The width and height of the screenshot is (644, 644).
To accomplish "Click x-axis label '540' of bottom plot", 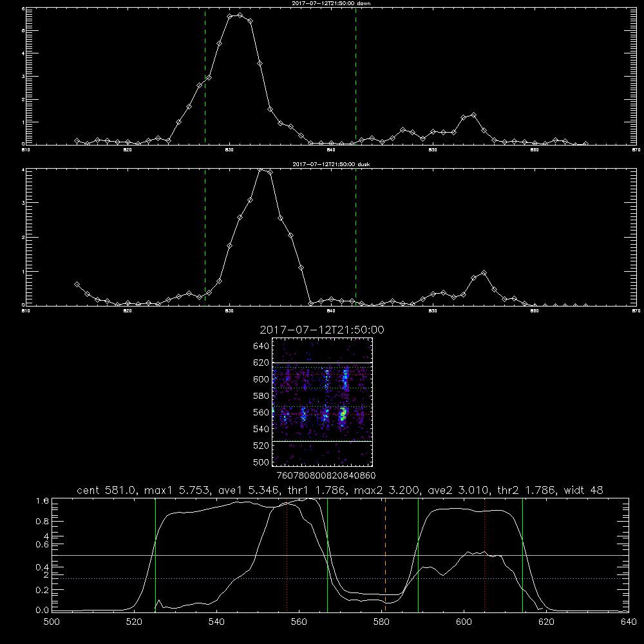I will 216,621.
